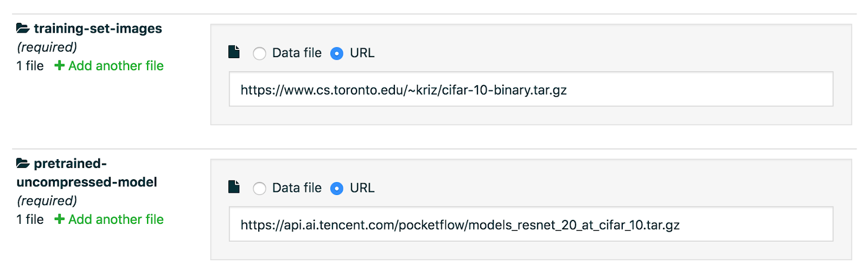Focus the pocketflow resnet_20 model URL field
The width and height of the screenshot is (868, 270).
tap(531, 224)
